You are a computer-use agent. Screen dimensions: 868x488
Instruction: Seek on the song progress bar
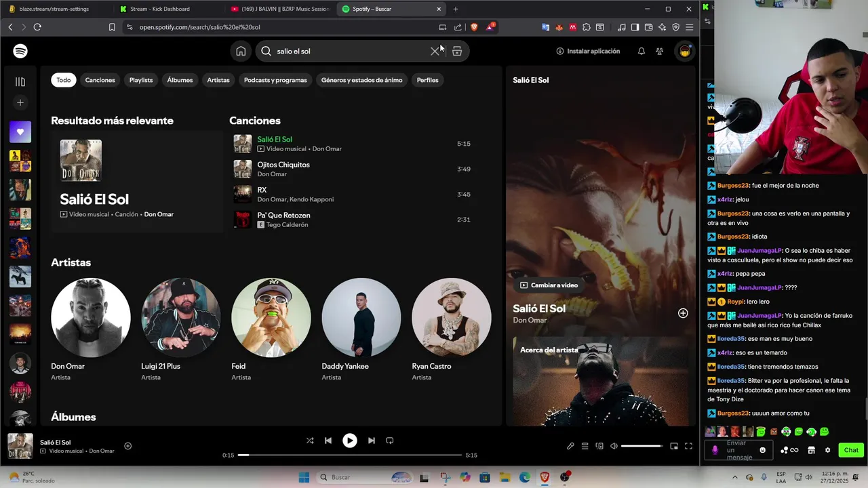pyautogui.click(x=350, y=455)
